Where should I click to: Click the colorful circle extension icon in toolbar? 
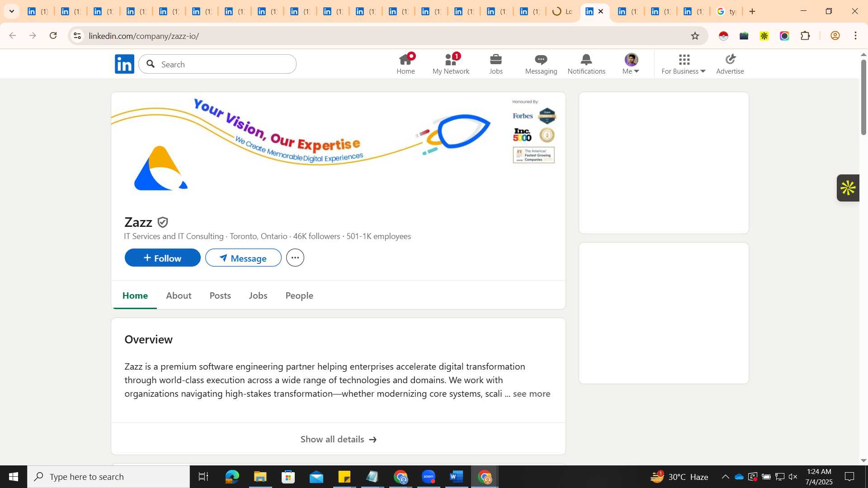(x=784, y=36)
